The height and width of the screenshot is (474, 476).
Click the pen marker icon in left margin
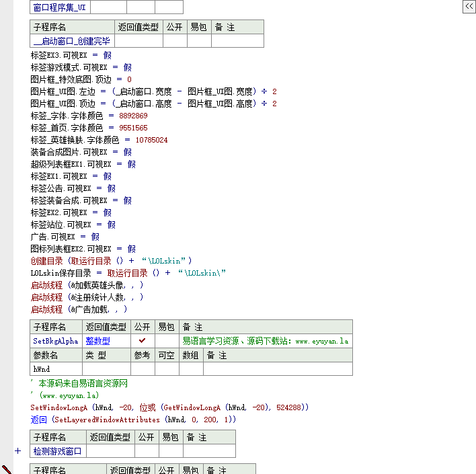pyautogui.click(x=6, y=469)
